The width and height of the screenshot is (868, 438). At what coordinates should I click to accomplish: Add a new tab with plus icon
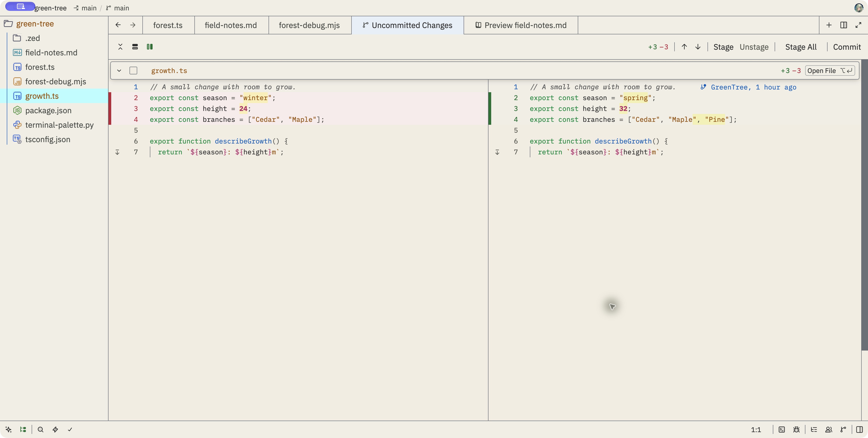tap(829, 25)
